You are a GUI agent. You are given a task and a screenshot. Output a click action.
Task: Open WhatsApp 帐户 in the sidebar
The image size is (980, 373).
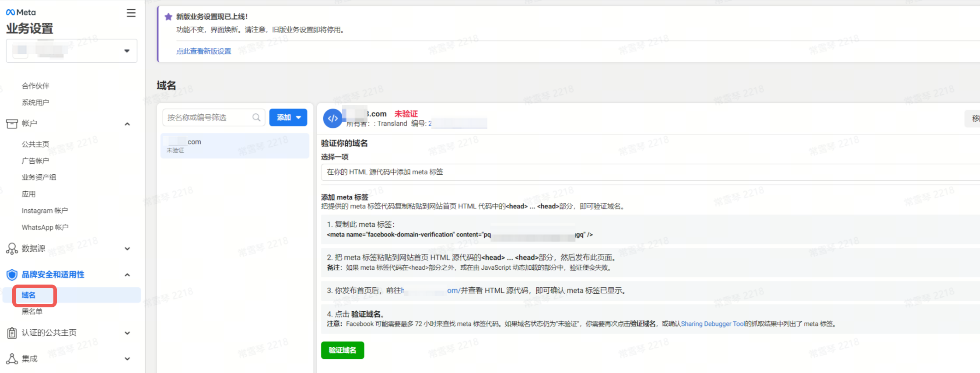pos(45,227)
